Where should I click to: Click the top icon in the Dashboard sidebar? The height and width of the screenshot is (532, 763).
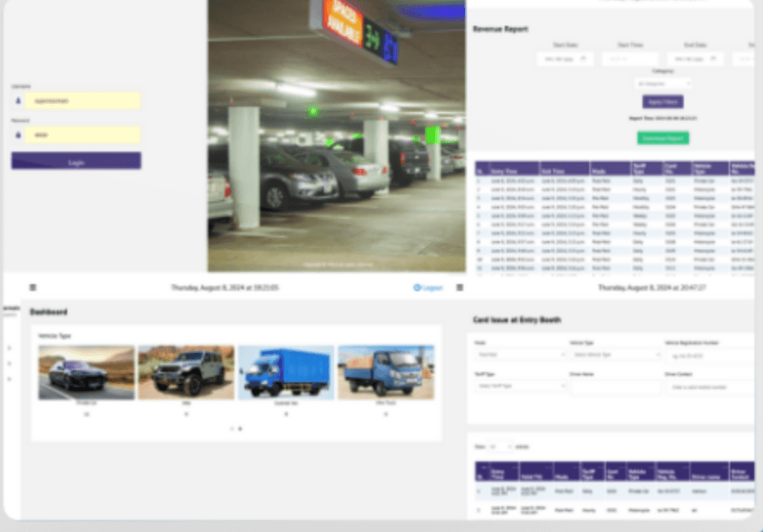pos(9,348)
